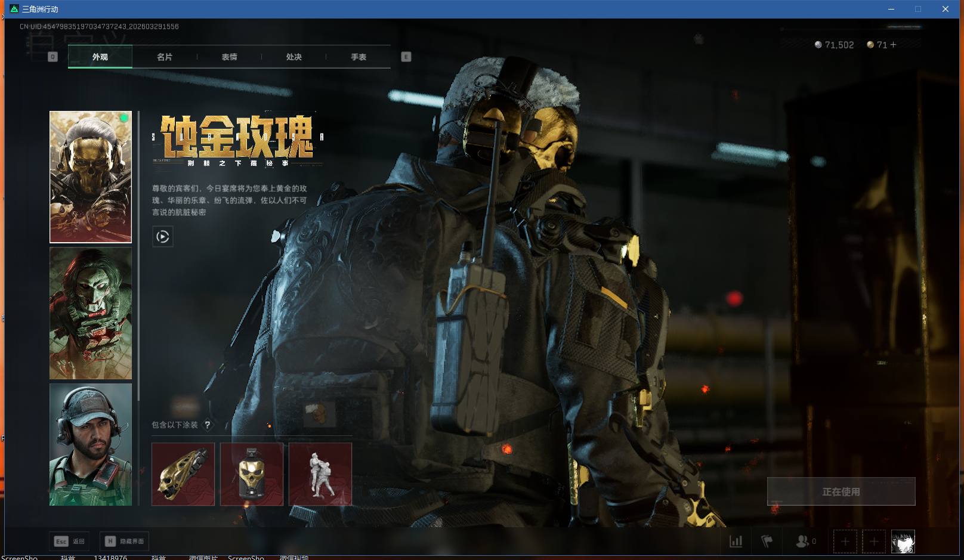Image resolution: width=964 pixels, height=560 pixels.
Task: Play the 蚀金玫瑰 skin preview video
Action: pyautogui.click(x=163, y=237)
